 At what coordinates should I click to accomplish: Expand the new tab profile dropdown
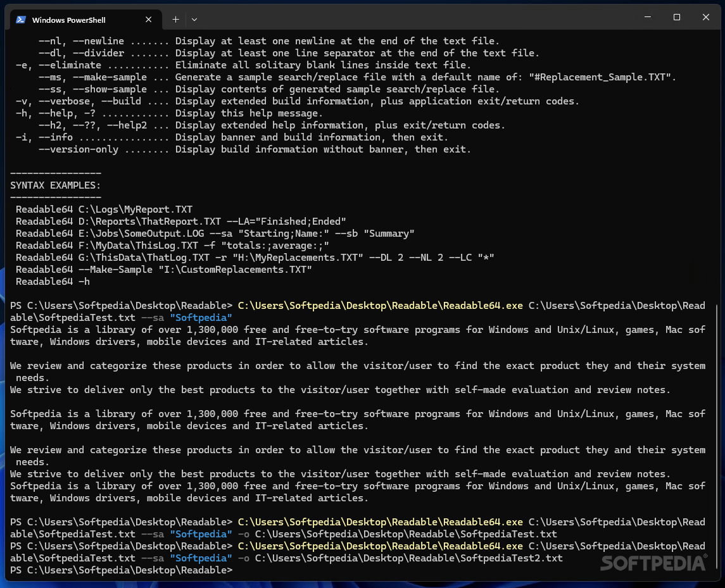(194, 20)
